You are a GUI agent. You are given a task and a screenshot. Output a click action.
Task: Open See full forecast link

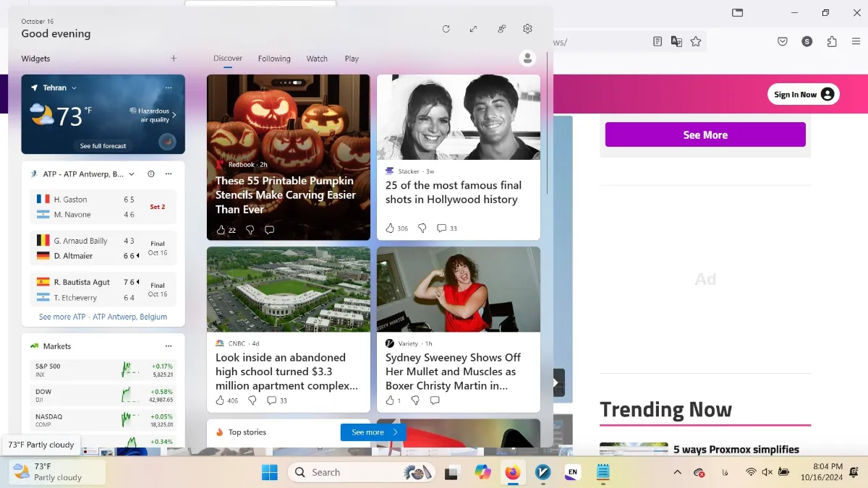[x=103, y=146]
